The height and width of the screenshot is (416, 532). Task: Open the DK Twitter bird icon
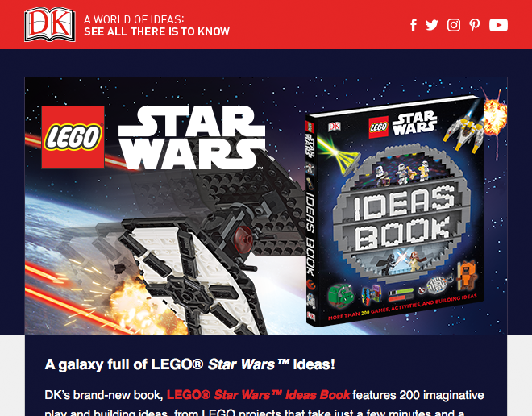click(432, 25)
